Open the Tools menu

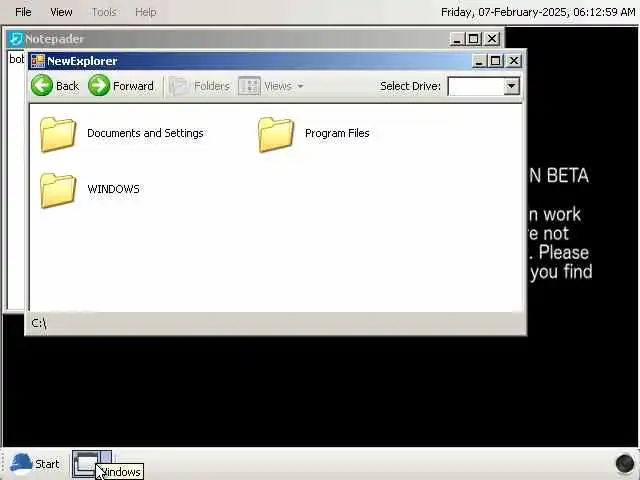pos(104,12)
